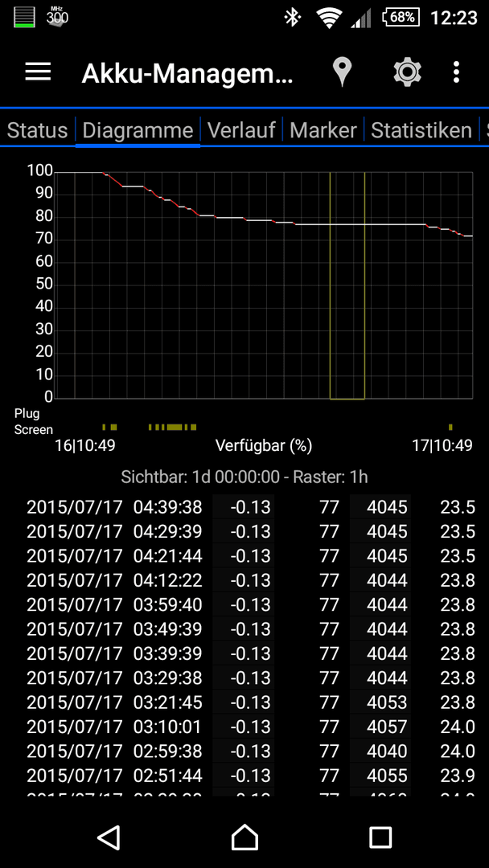Switch to the Statistiken tab
Screen dimensions: 489x868
[421, 130]
